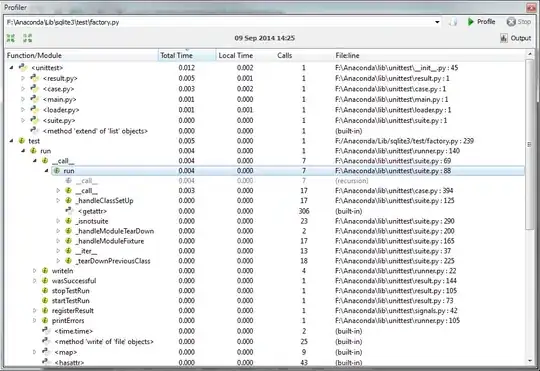Click the collapse all tree icon
This screenshot has width=540, height=371.
click(11, 38)
